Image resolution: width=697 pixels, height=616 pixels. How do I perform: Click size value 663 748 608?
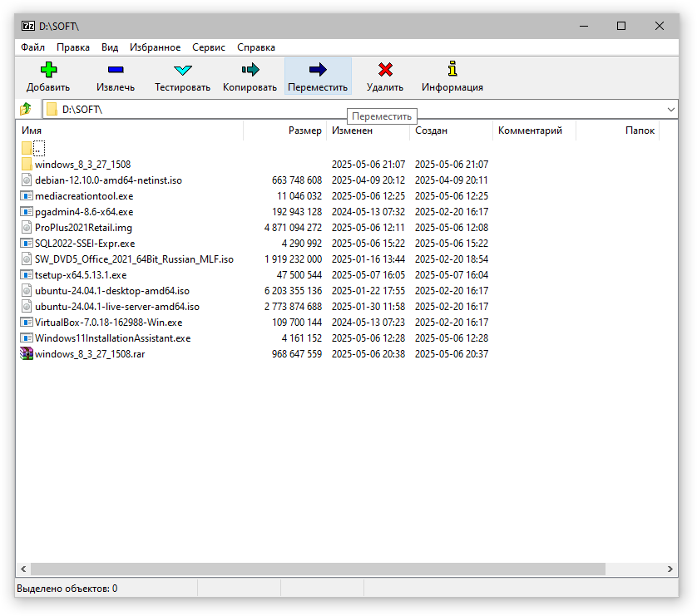tap(297, 180)
